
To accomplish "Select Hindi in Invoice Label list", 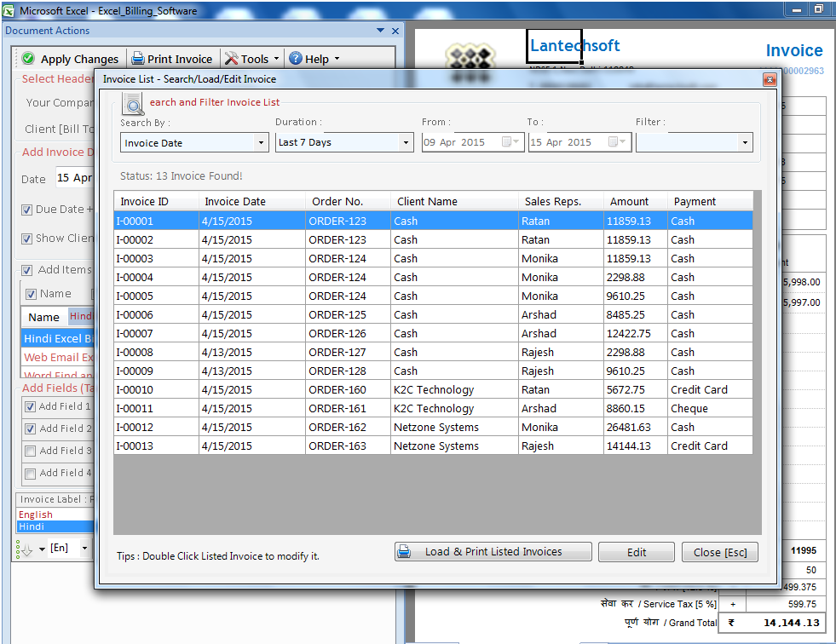I will [x=55, y=526].
